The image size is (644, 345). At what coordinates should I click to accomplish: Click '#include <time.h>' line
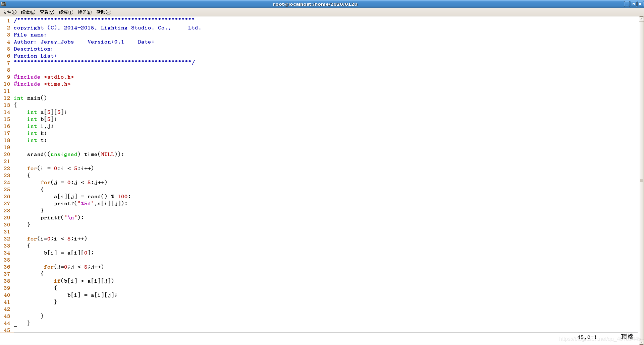tap(42, 84)
